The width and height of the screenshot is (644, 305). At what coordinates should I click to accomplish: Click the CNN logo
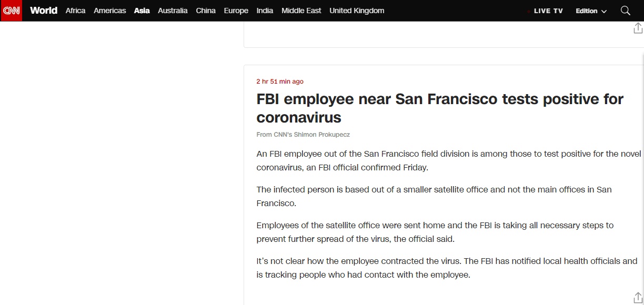[11, 11]
